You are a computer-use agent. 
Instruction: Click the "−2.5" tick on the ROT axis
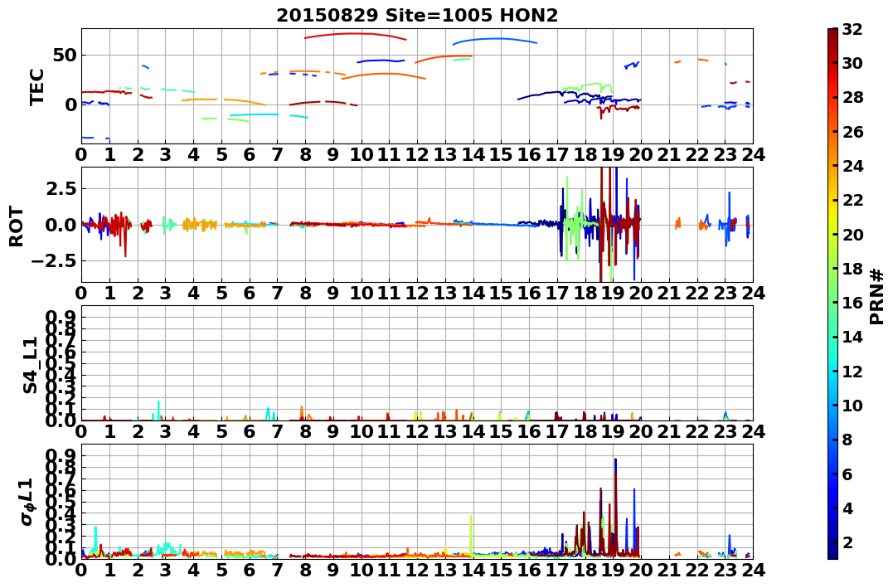[53, 261]
